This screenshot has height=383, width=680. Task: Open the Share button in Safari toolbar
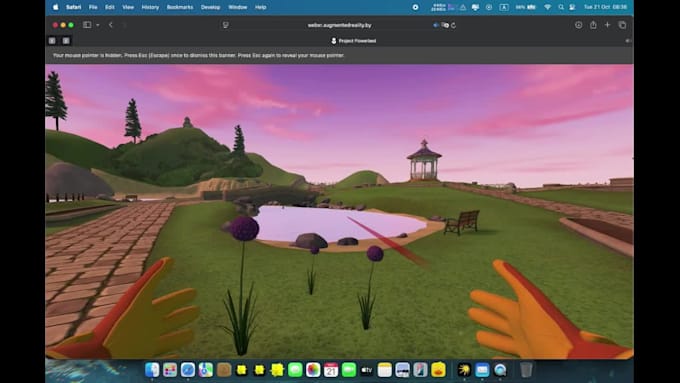pos(593,25)
